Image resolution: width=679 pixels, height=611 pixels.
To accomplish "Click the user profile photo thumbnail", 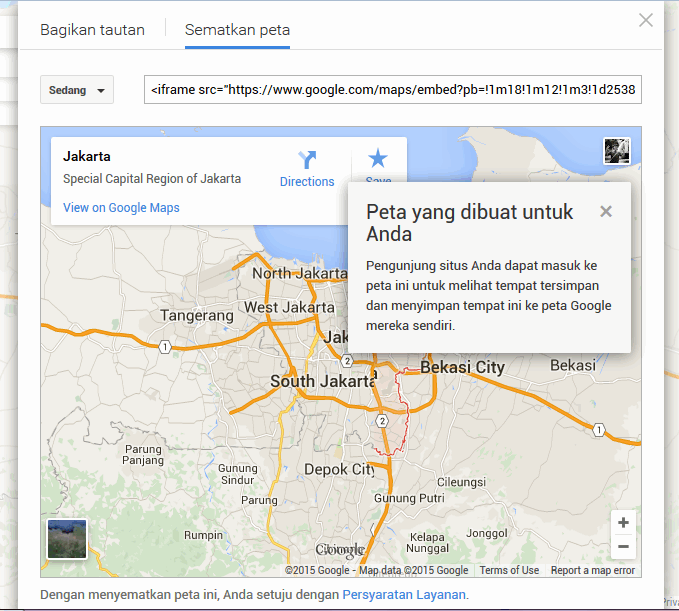I will (x=617, y=151).
